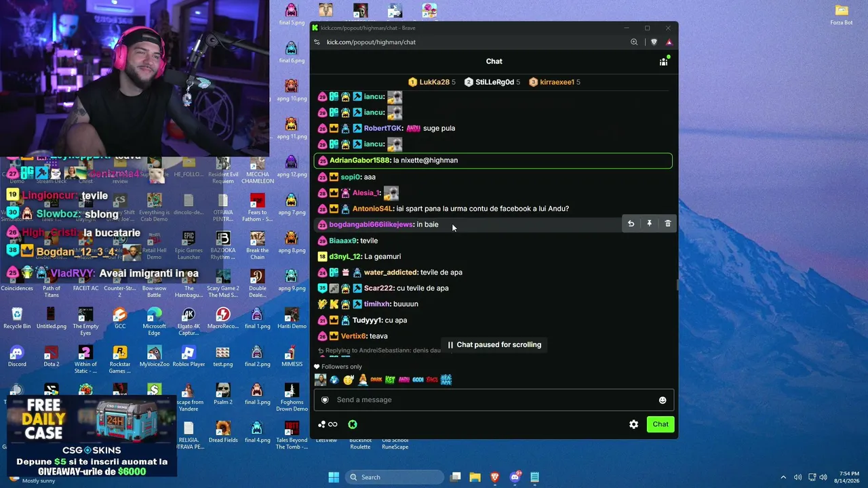The image size is (868, 488).
Task: Select the MacroRecorder desktop icon
Action: click(x=223, y=318)
